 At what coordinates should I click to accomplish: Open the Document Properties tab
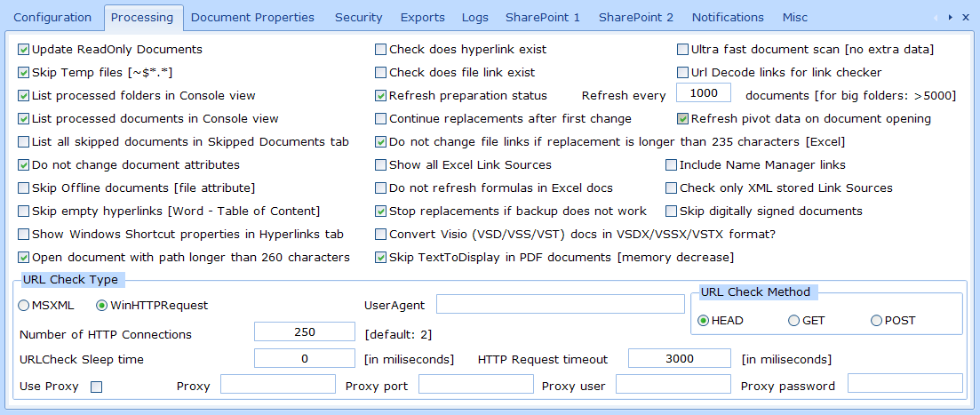point(252,17)
